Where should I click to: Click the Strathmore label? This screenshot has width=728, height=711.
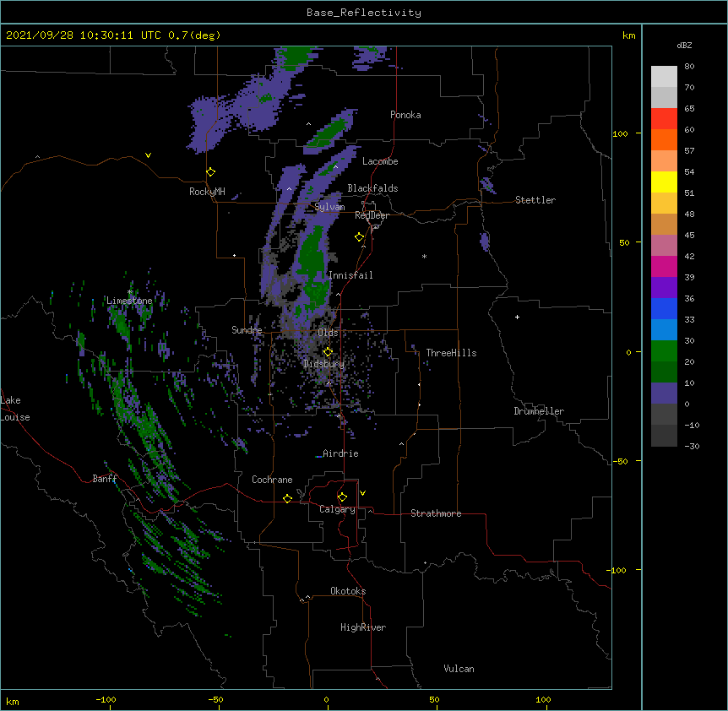[436, 513]
